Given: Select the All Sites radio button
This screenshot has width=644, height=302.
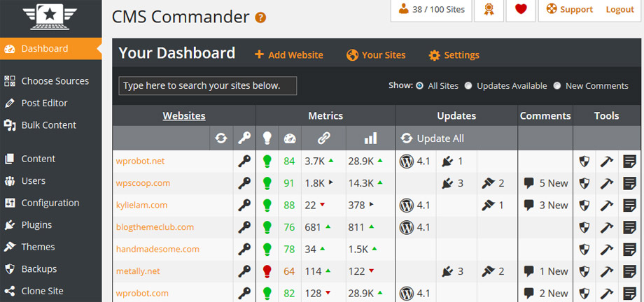Looking at the screenshot, I should (x=419, y=86).
